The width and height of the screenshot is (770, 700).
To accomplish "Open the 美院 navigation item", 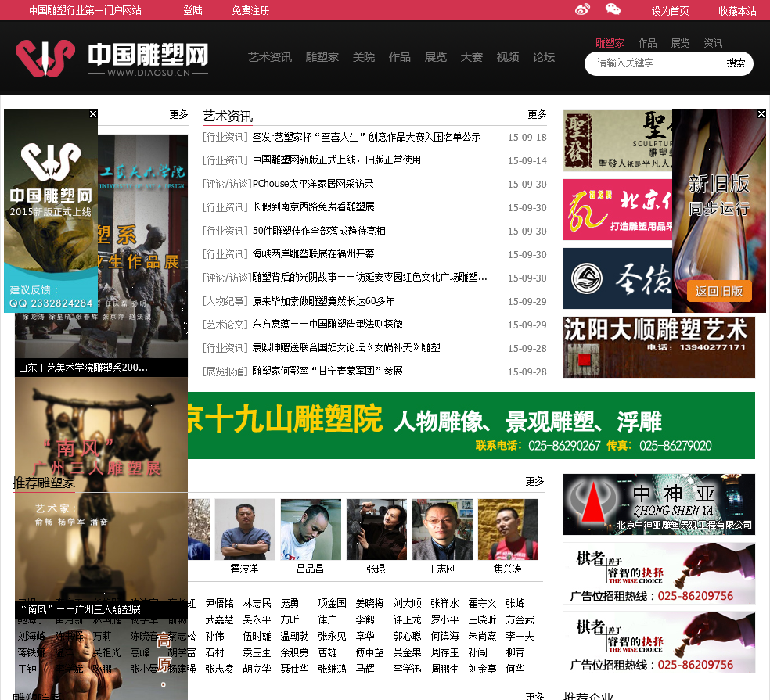I will coord(363,57).
